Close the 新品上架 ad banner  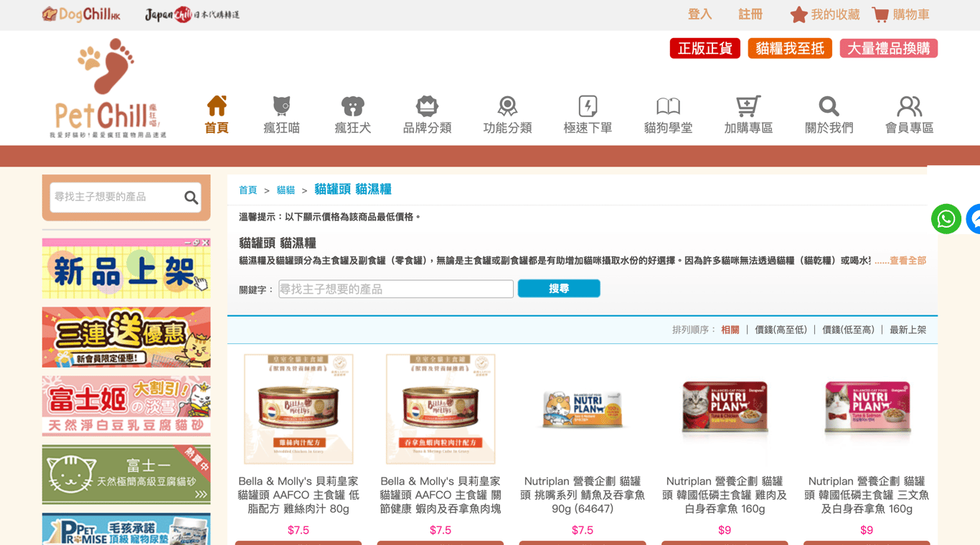tap(205, 243)
